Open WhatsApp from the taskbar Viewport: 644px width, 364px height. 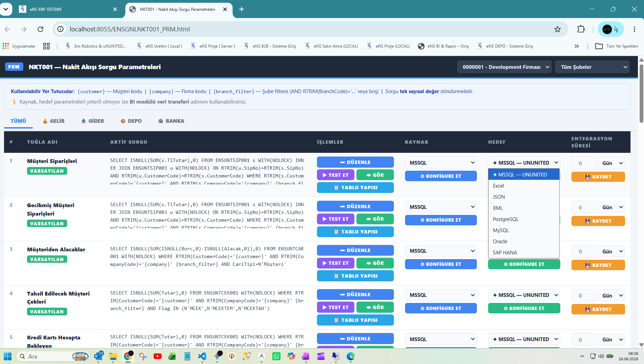coord(276,356)
